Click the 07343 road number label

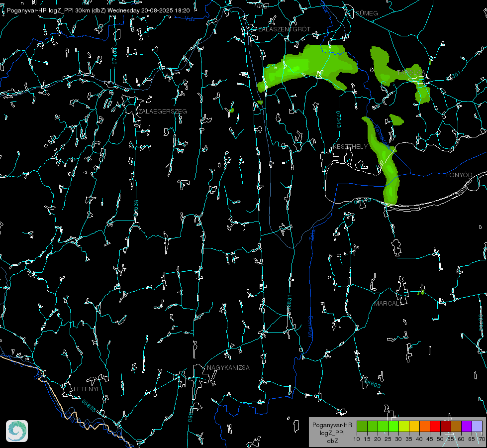point(338,119)
